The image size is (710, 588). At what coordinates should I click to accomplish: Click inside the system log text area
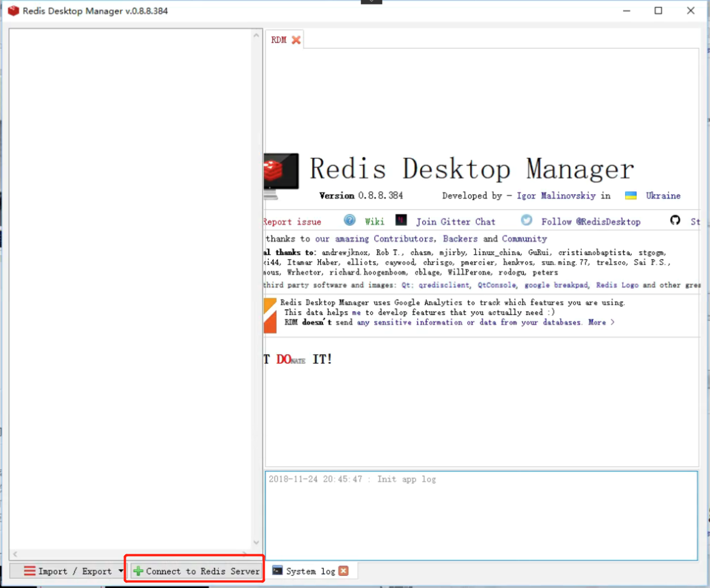click(x=481, y=516)
